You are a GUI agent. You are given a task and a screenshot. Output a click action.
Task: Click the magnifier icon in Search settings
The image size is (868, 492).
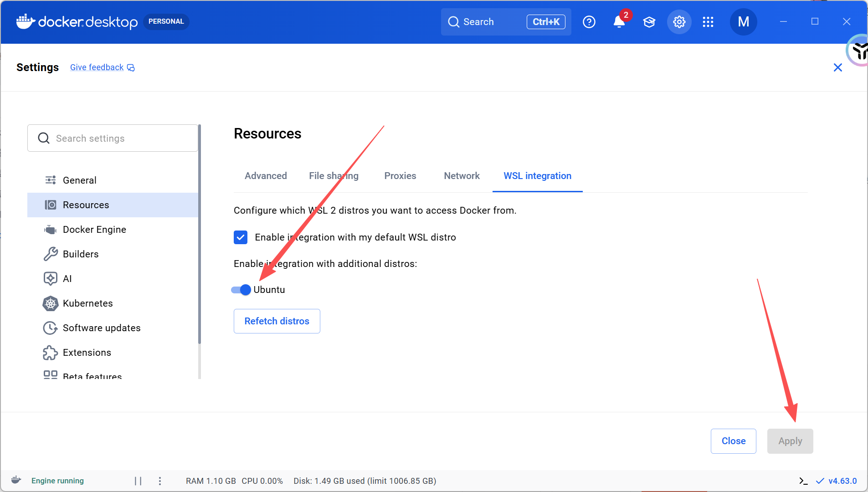coord(44,138)
